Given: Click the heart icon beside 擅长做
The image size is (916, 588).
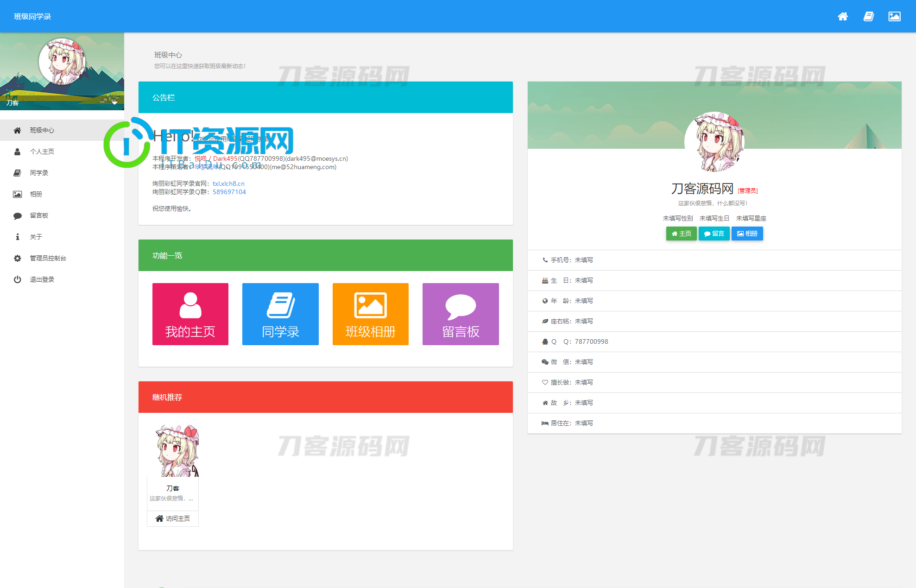Looking at the screenshot, I should click(x=545, y=382).
